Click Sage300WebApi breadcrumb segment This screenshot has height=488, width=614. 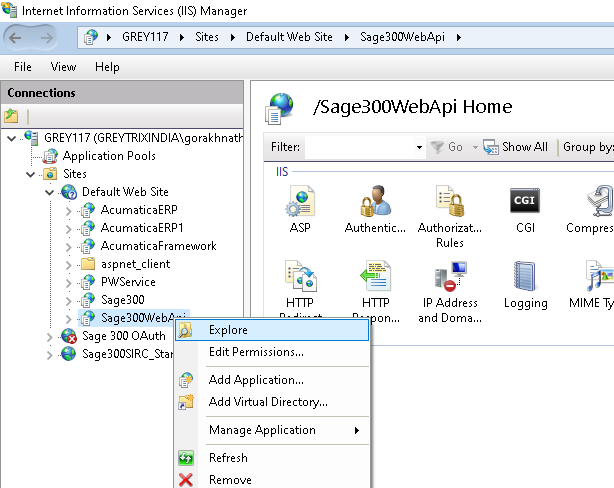coord(402,37)
